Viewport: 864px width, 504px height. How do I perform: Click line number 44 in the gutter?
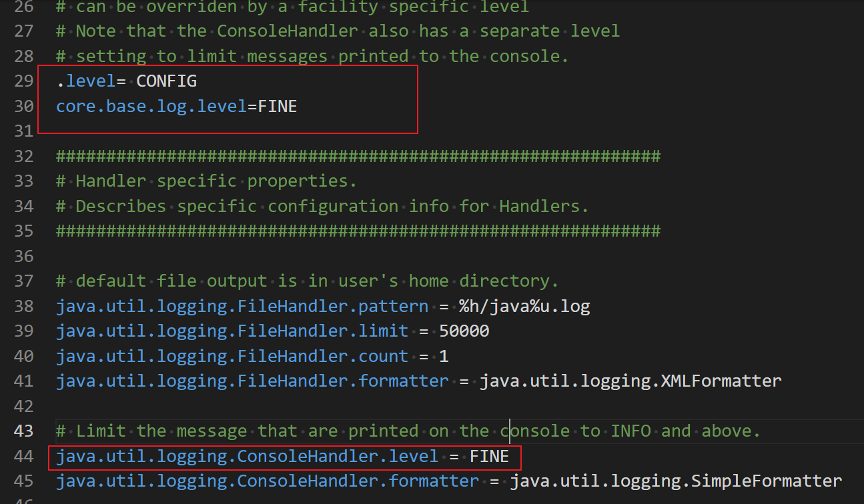pyautogui.click(x=23, y=456)
